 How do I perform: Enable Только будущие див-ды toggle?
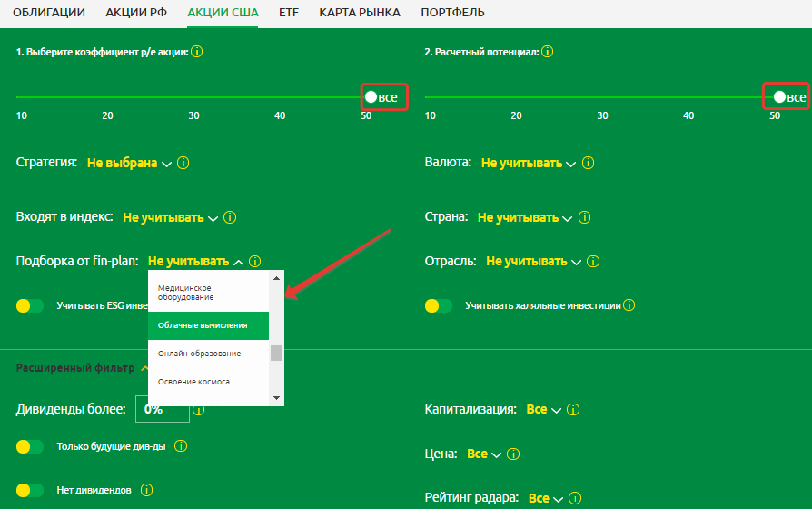pos(30,446)
